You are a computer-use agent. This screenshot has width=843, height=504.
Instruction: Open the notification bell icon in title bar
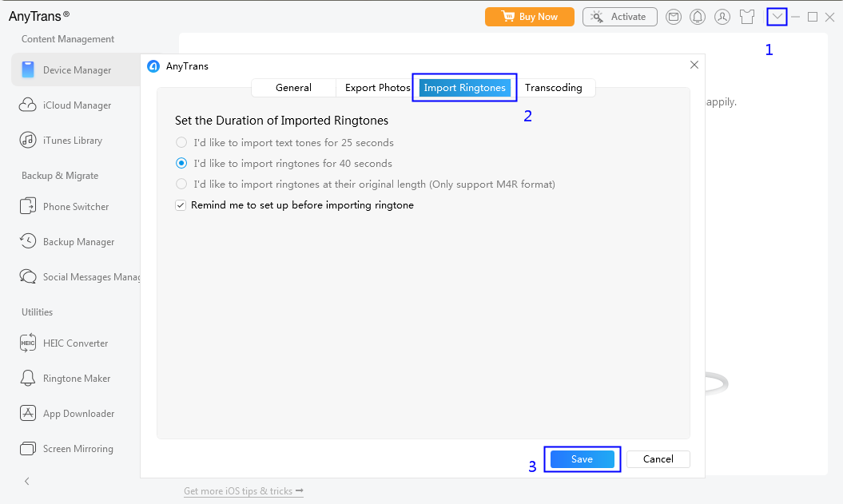click(x=698, y=18)
